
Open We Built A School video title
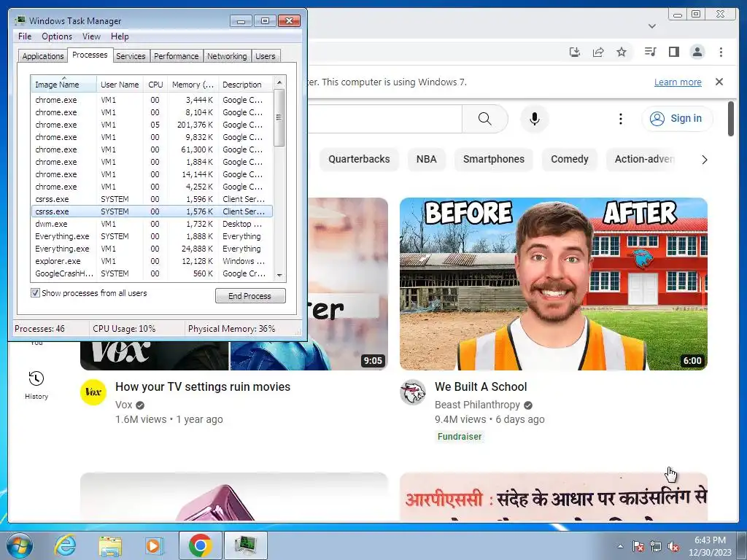[481, 386]
